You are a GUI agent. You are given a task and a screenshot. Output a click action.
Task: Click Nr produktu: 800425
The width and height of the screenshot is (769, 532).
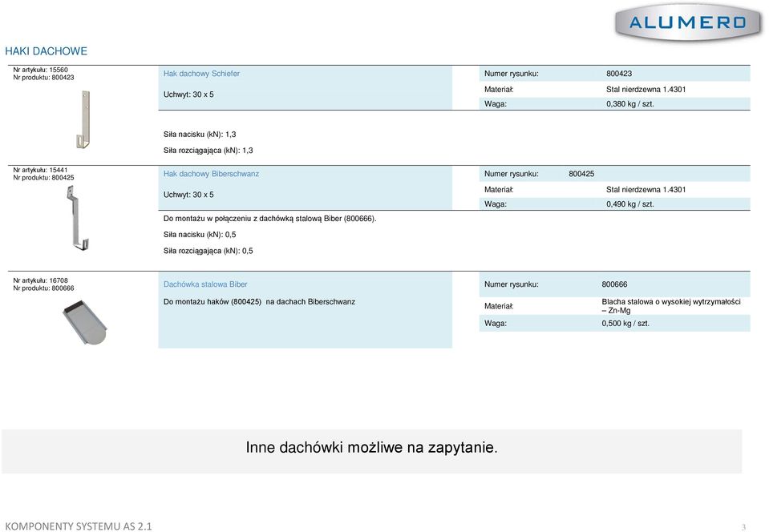click(x=43, y=178)
